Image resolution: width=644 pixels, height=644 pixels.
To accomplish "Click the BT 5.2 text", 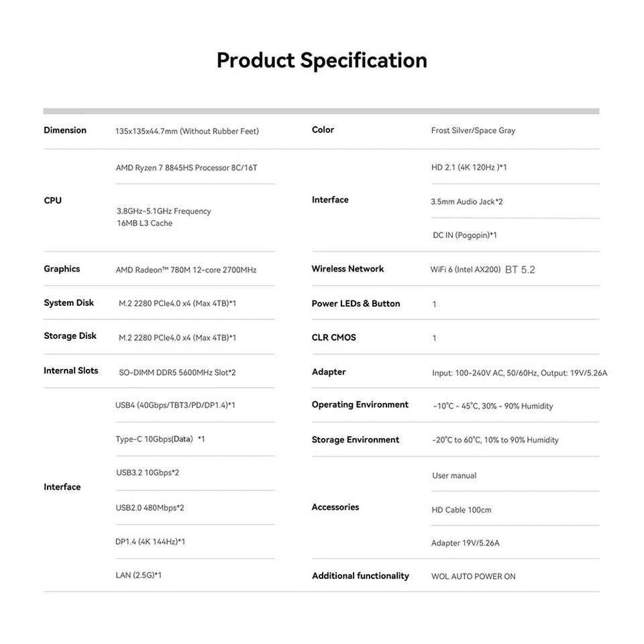I will point(520,270).
